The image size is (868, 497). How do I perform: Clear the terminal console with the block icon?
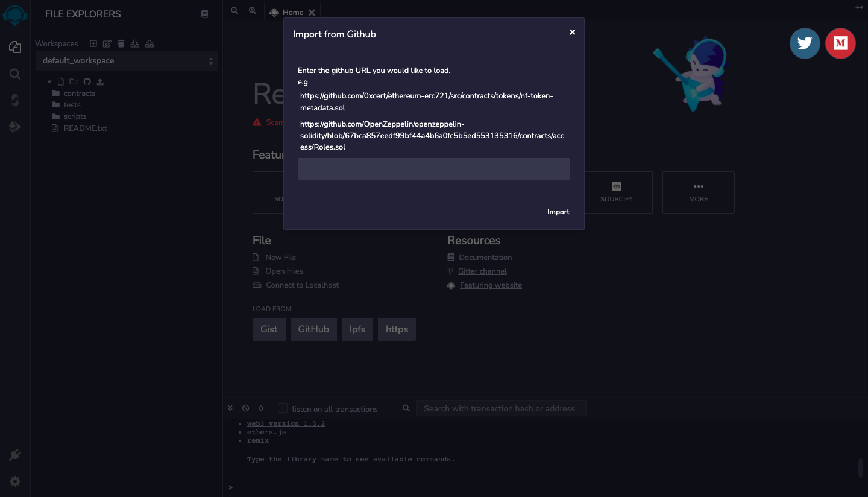point(245,408)
